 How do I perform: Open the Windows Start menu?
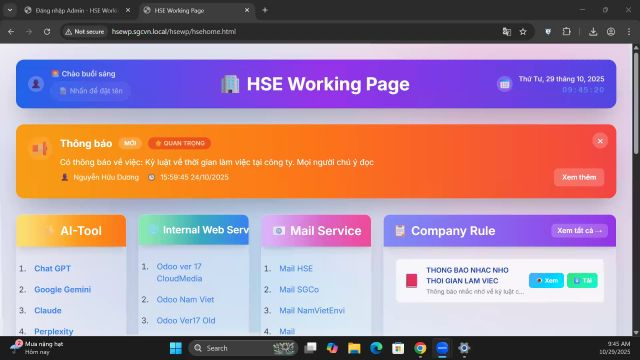pos(176,348)
